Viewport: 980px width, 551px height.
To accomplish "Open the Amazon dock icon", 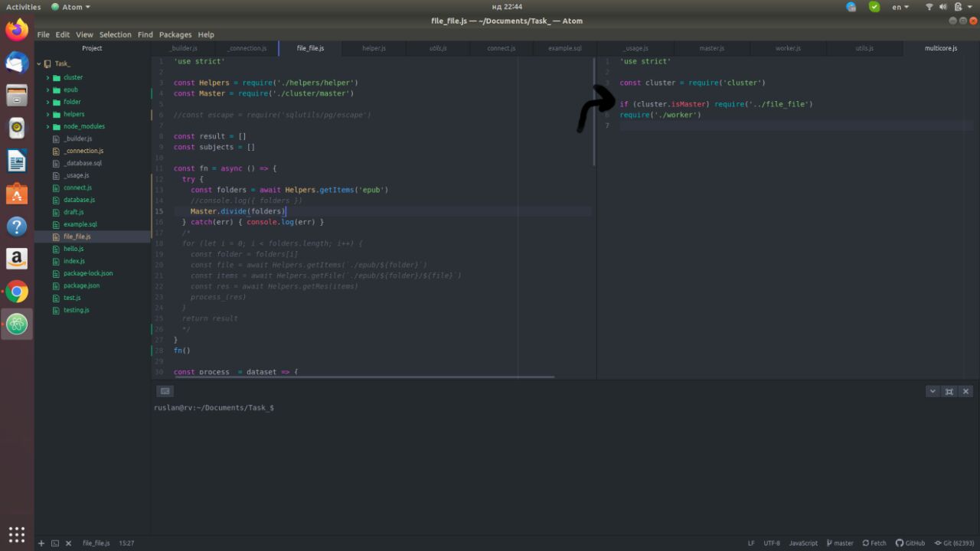I will [x=17, y=259].
